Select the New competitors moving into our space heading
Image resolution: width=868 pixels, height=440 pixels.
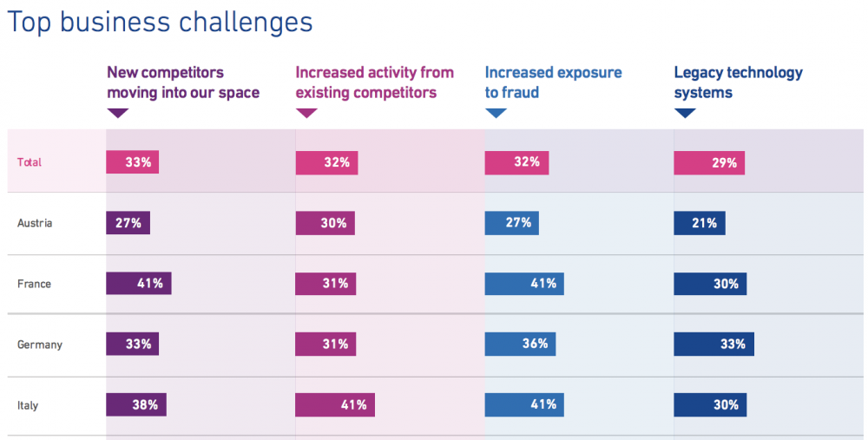point(183,82)
